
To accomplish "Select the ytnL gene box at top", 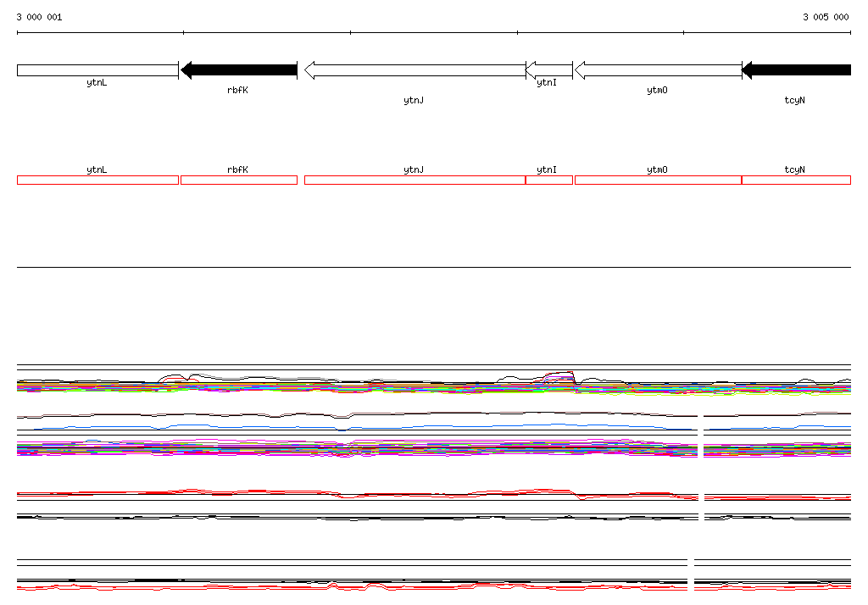I will point(98,70).
